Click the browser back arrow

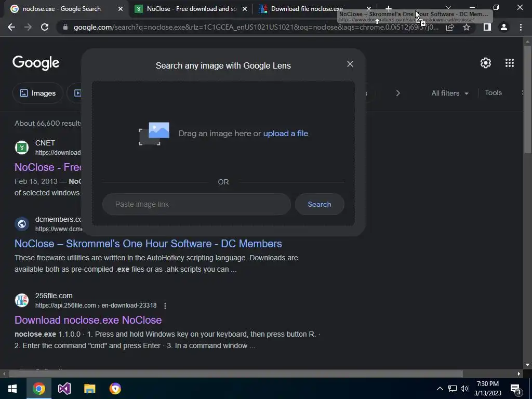(x=11, y=27)
